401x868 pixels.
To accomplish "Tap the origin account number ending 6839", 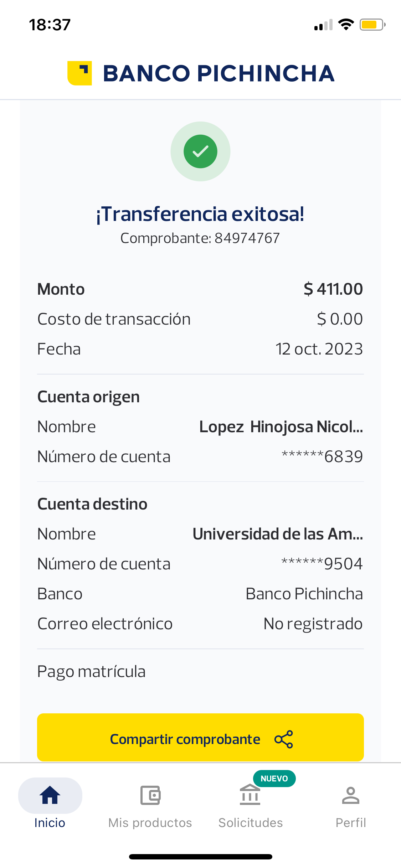I will pos(322,457).
